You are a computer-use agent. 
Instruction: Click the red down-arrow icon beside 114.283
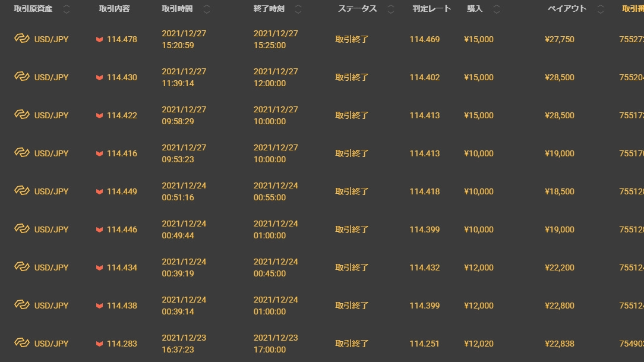99,344
